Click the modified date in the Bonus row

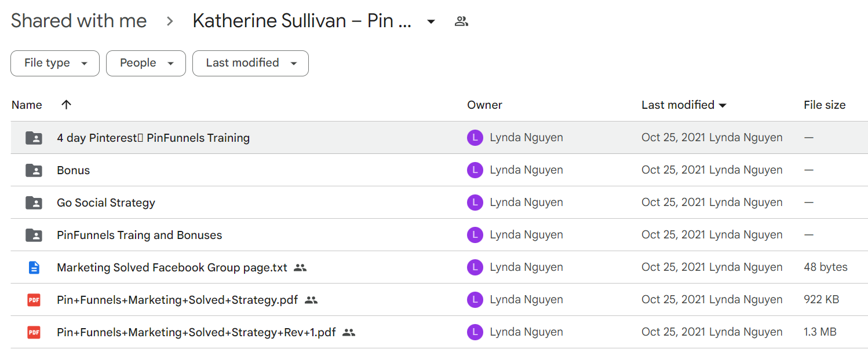673,170
